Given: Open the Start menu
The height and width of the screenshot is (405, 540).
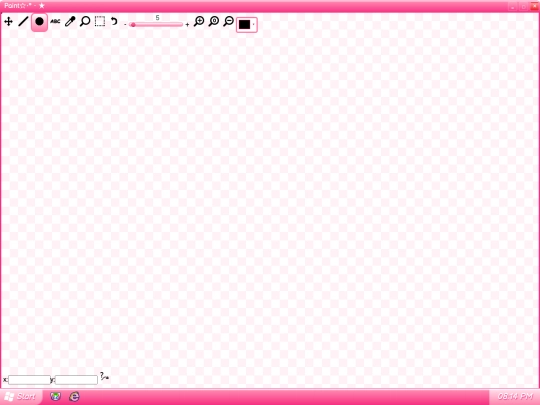Looking at the screenshot, I should [x=21, y=397].
